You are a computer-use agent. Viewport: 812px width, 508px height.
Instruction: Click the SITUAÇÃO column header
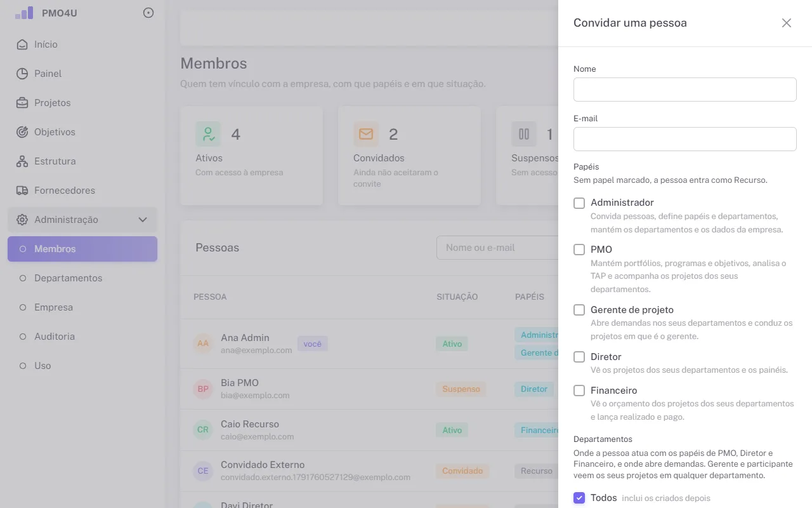pos(457,297)
